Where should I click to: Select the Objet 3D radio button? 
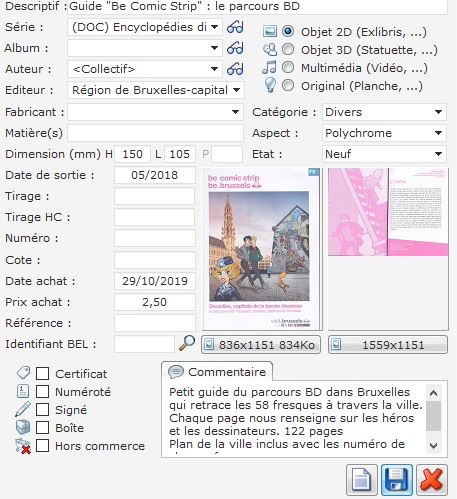[288, 49]
